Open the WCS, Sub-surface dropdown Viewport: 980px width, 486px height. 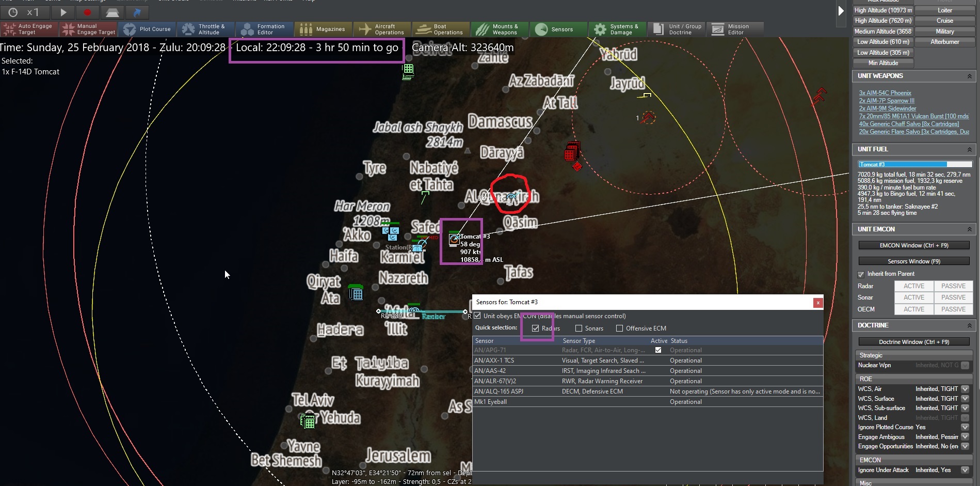pyautogui.click(x=965, y=408)
